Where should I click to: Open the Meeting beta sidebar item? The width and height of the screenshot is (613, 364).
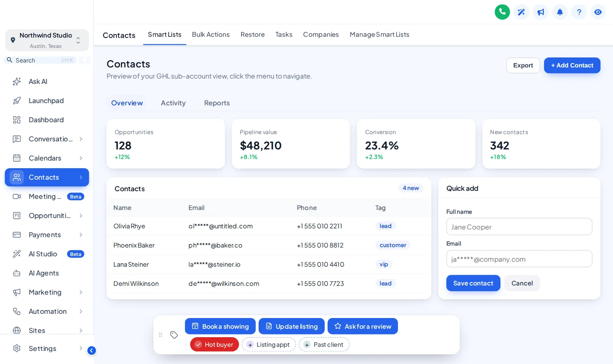[47, 197]
